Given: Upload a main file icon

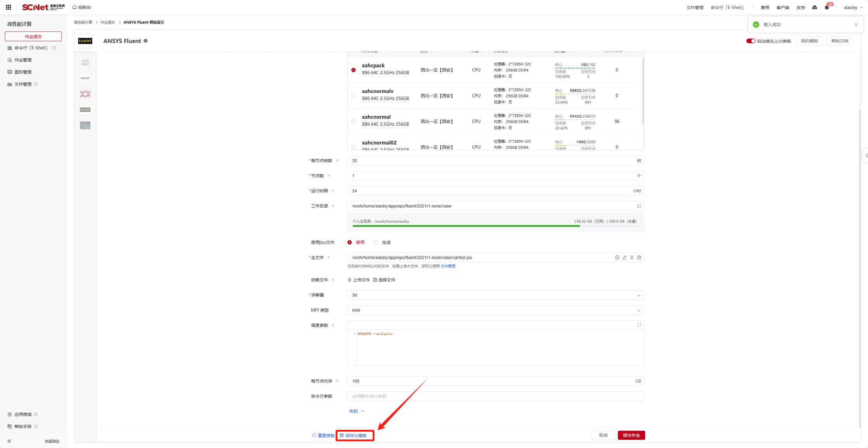Looking at the screenshot, I should click(632, 258).
